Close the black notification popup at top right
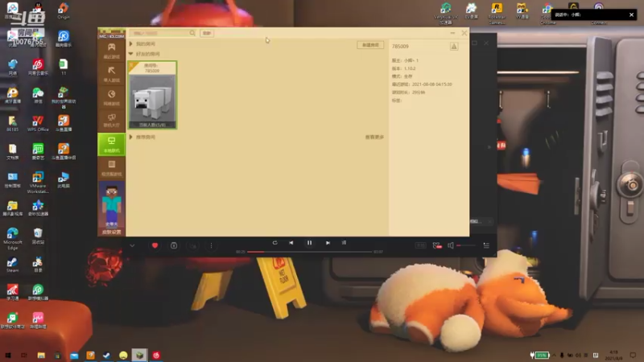Viewport: 644px width, 362px height. (631, 14)
